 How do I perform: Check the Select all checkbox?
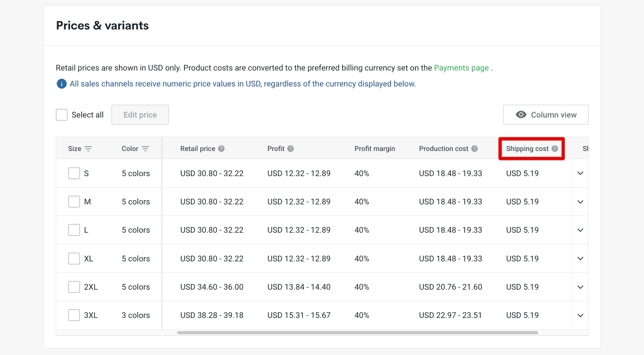pos(62,115)
